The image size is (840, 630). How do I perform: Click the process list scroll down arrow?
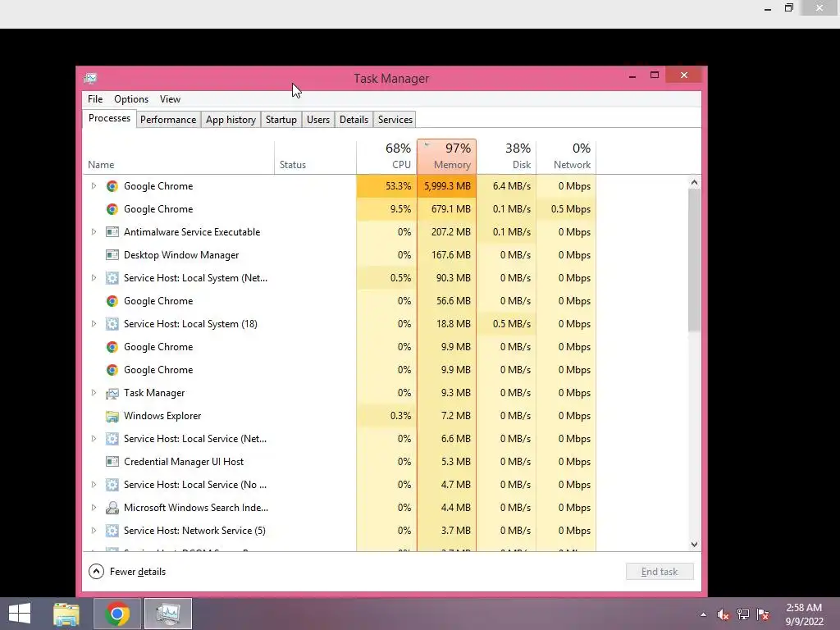point(694,545)
